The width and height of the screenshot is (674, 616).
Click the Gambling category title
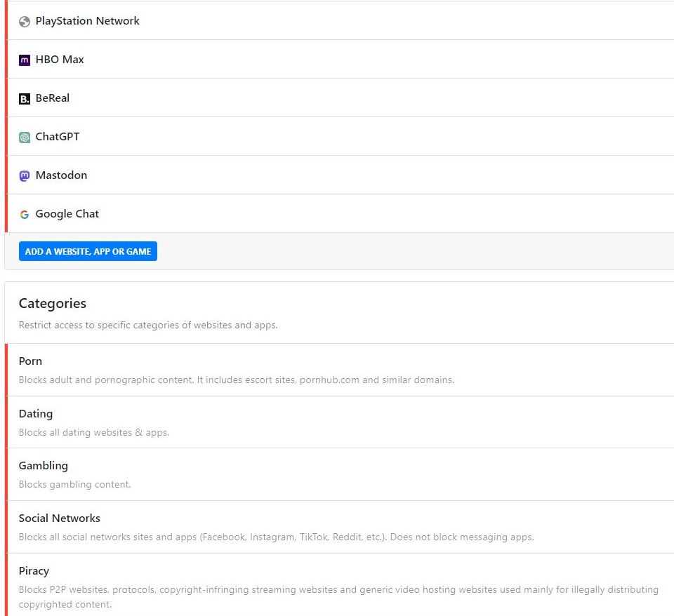click(44, 466)
